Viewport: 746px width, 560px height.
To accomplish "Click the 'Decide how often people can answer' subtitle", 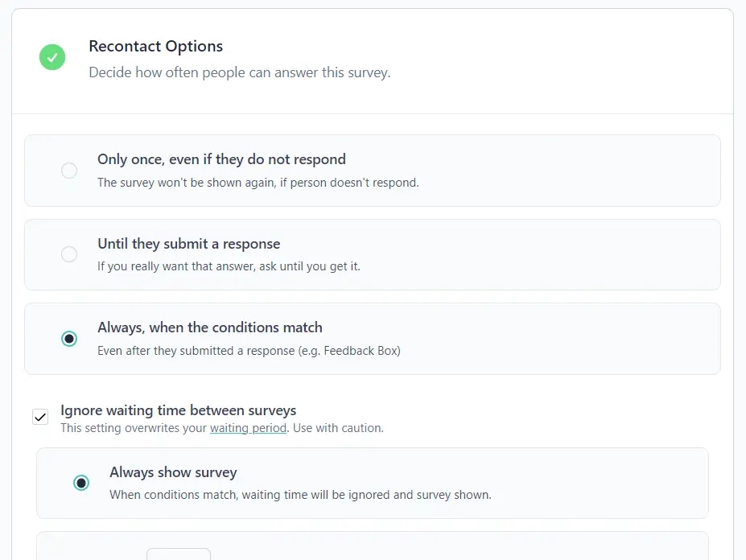I will tap(239, 72).
